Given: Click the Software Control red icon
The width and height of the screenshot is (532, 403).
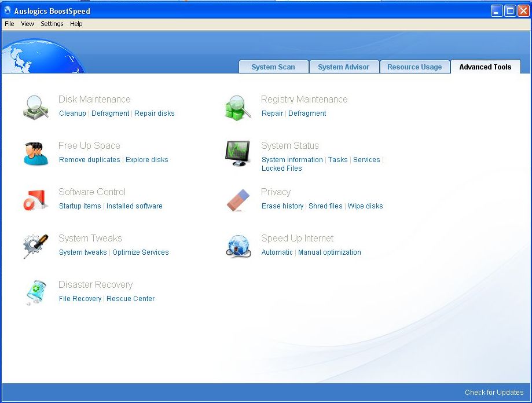Looking at the screenshot, I should click(x=36, y=200).
